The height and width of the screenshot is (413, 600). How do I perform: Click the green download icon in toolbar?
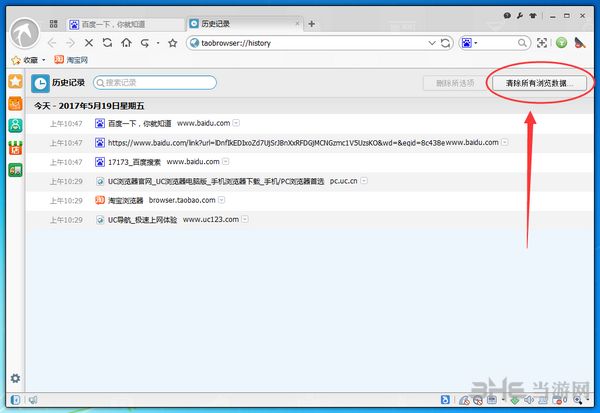pos(562,43)
